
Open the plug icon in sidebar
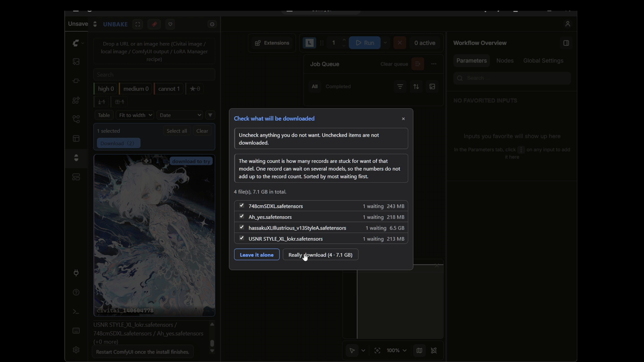(76, 273)
